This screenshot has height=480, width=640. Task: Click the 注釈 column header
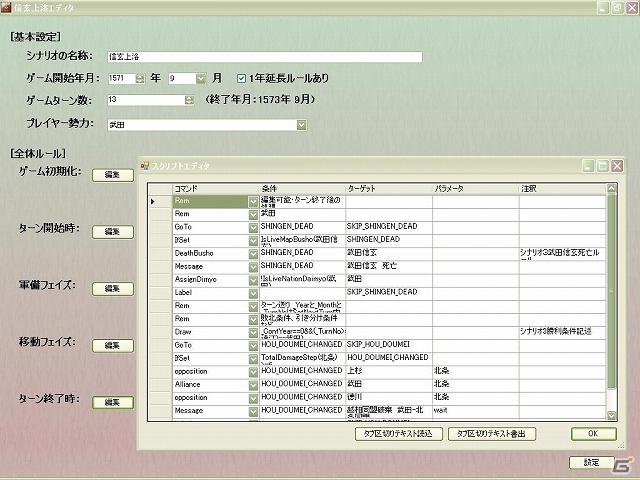point(562,189)
